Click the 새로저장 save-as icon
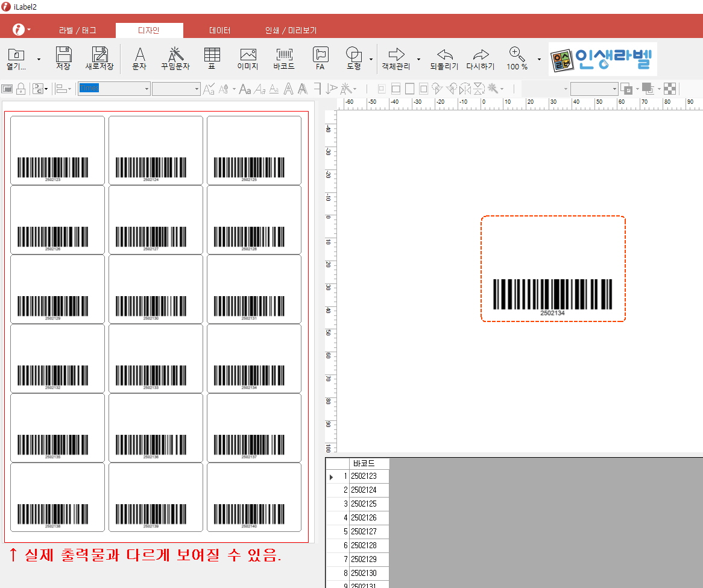This screenshot has height=588, width=703. pos(99,59)
